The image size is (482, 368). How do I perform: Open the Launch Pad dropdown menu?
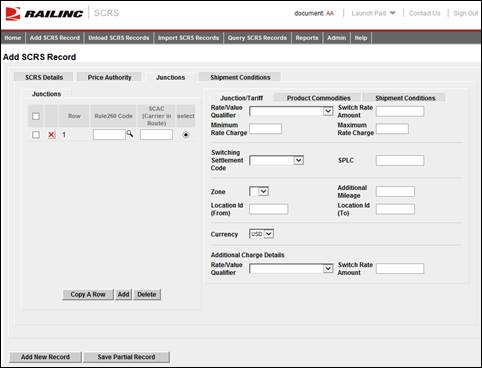[373, 13]
